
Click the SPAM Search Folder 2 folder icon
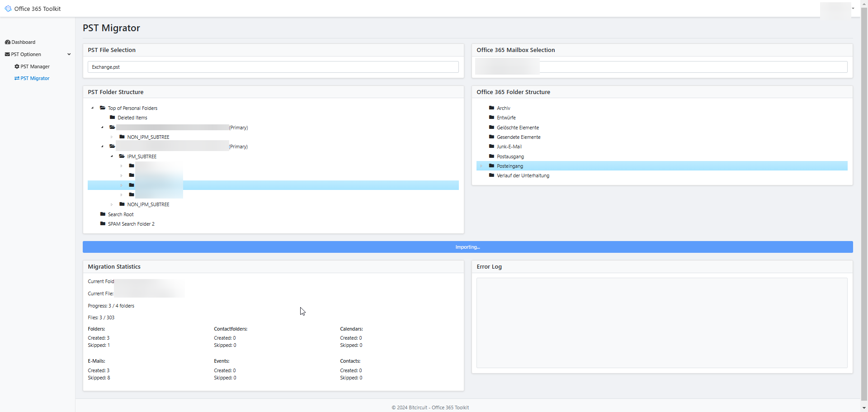coord(103,224)
